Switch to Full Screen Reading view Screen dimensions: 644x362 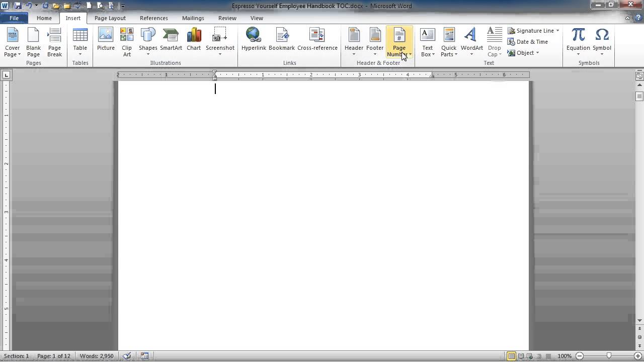[521, 356]
